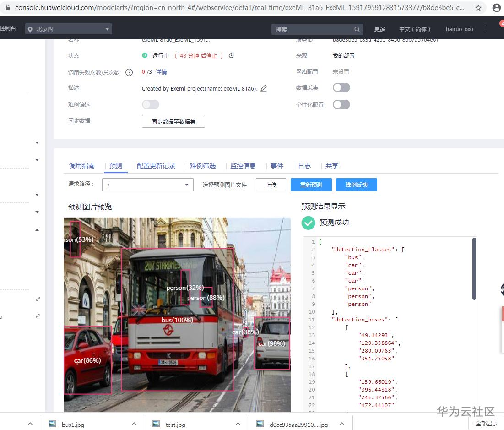Expand test.jpg download options chevron
This screenshot has width=504, height=430.
point(238,424)
